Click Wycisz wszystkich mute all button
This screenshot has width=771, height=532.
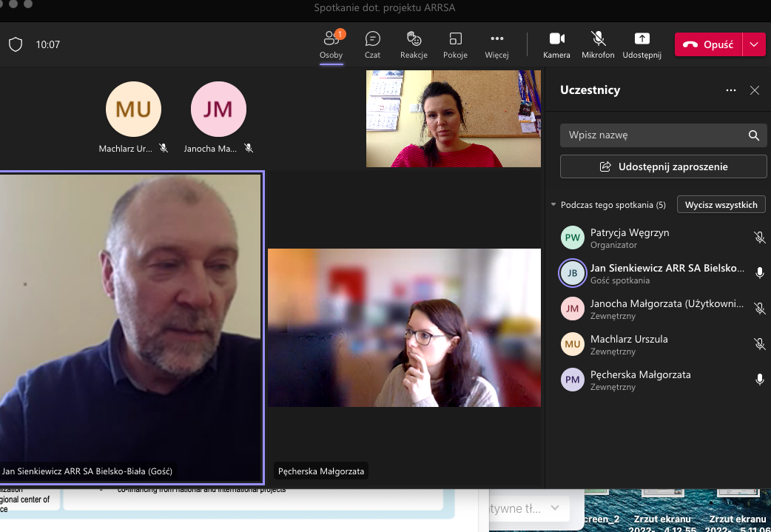tap(721, 205)
